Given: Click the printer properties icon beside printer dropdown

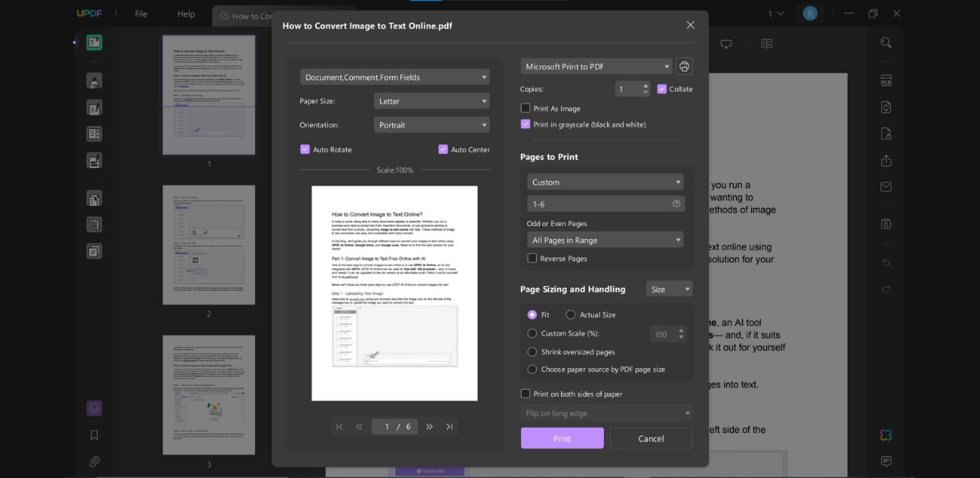Looking at the screenshot, I should (x=684, y=66).
